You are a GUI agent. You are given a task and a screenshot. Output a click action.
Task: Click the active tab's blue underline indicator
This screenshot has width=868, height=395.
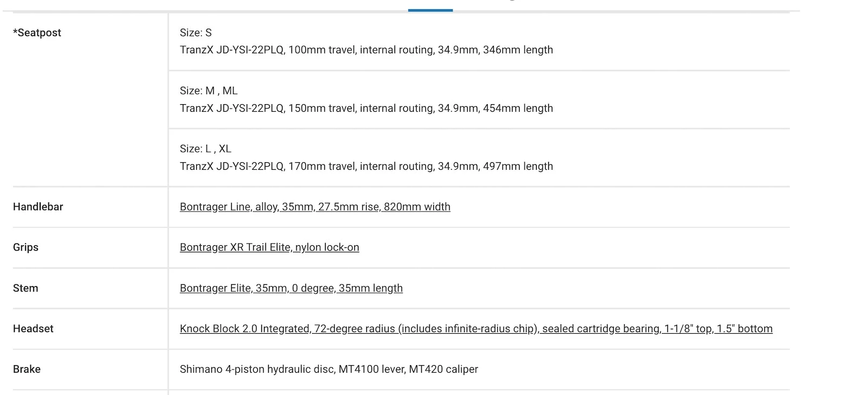430,10
